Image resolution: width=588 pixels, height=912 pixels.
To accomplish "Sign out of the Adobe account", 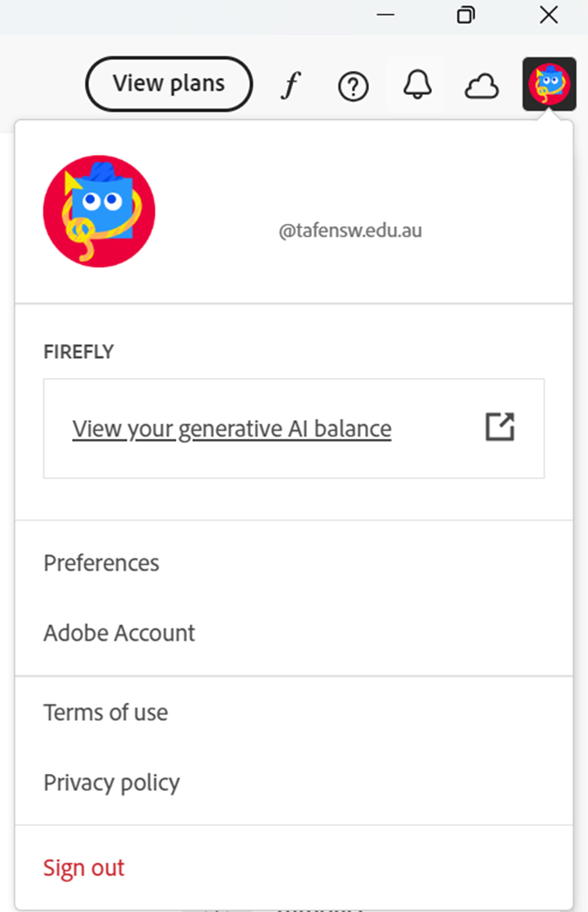I will (84, 868).
